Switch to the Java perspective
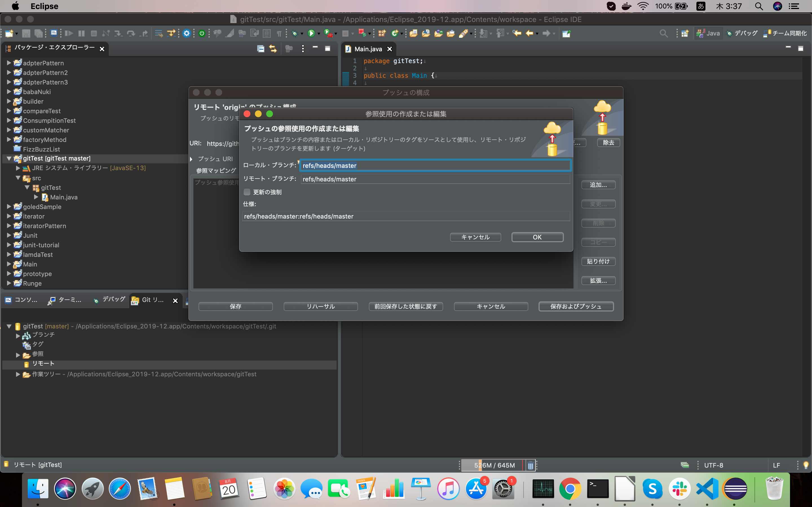Viewport: 812px width, 507px height. click(x=708, y=33)
